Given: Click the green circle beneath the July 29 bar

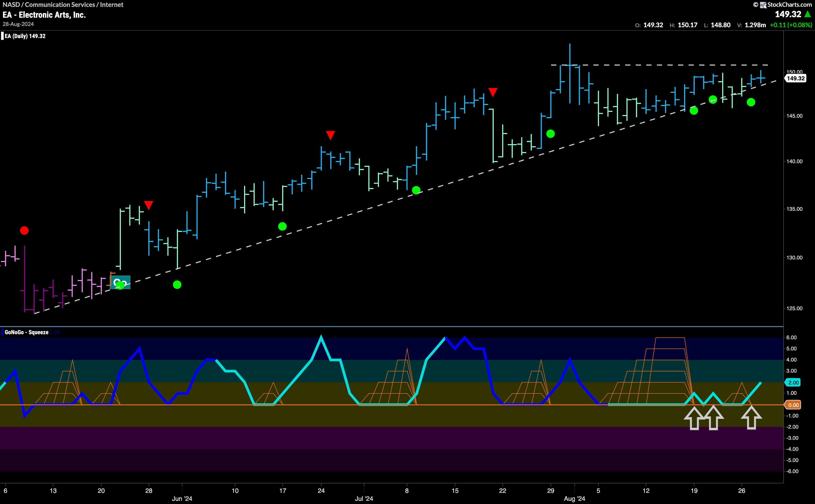Looking at the screenshot, I should pyautogui.click(x=551, y=134).
